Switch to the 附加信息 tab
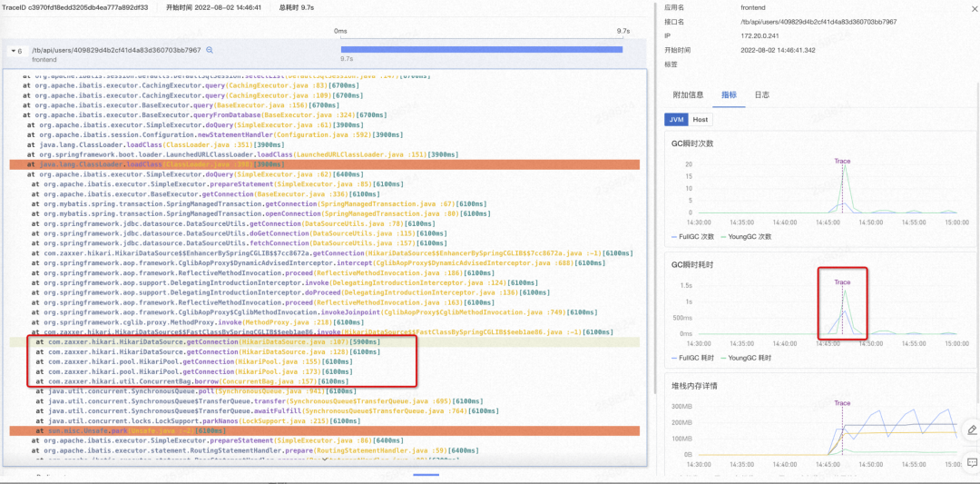This screenshot has width=980, height=484. tap(688, 95)
